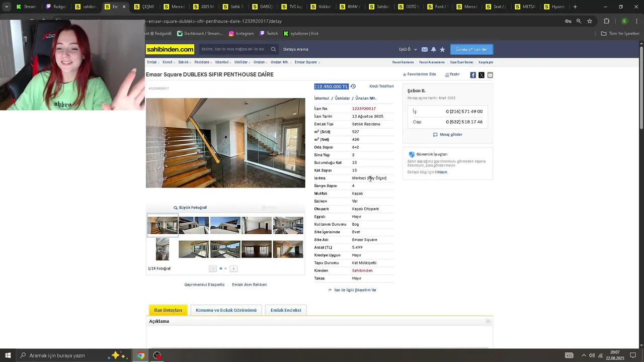This screenshot has height=362, width=644.
Task: Open Instagram bookmark in bookmarks bar
Action: [x=241, y=34]
